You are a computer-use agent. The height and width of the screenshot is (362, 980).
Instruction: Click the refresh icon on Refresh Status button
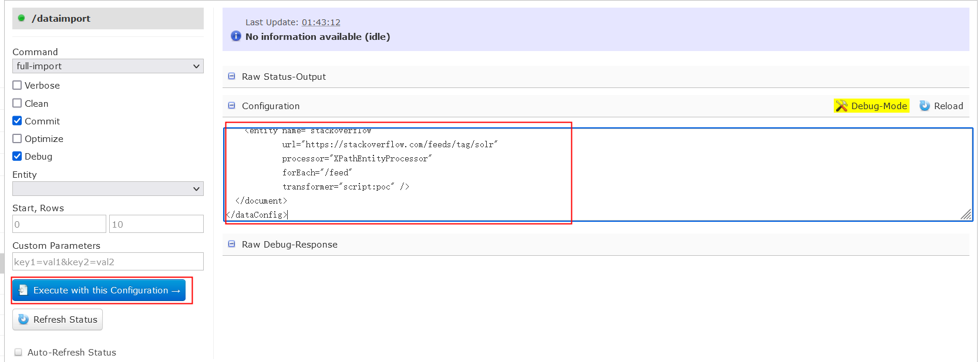(x=23, y=319)
